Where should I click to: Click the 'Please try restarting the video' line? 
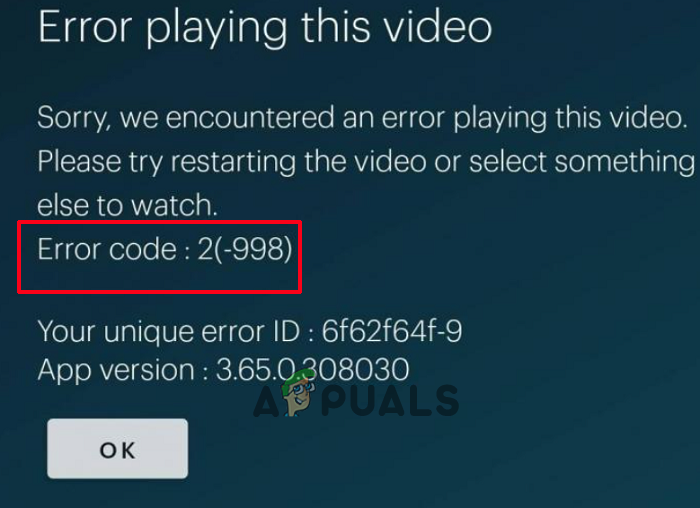tap(366, 162)
